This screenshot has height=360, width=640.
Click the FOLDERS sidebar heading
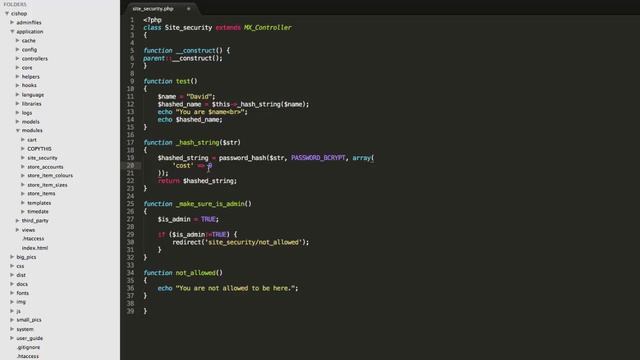click(x=15, y=4)
